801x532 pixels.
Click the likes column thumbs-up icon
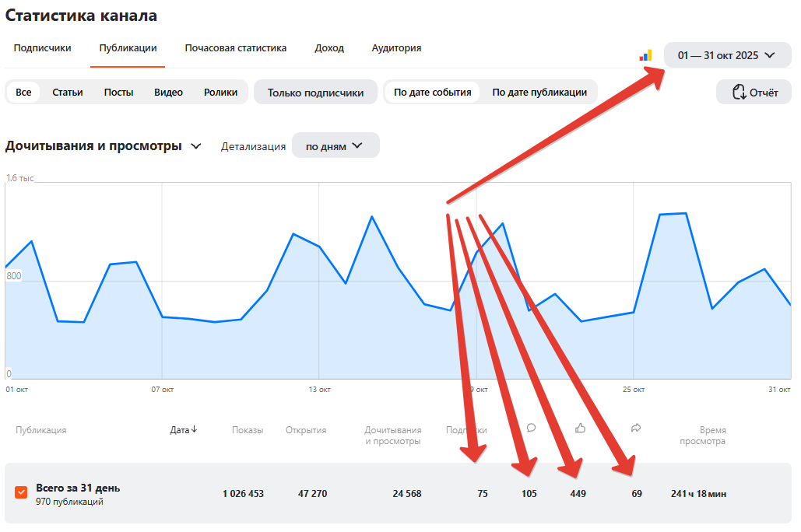581,428
